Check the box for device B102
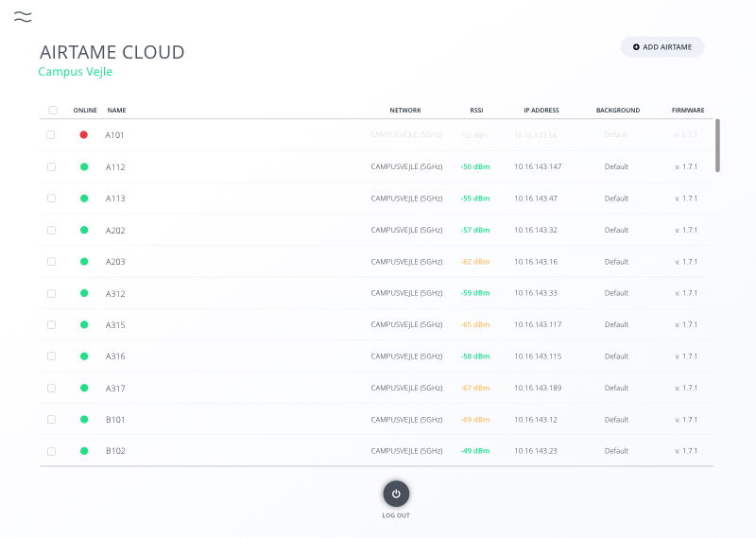 [x=51, y=451]
